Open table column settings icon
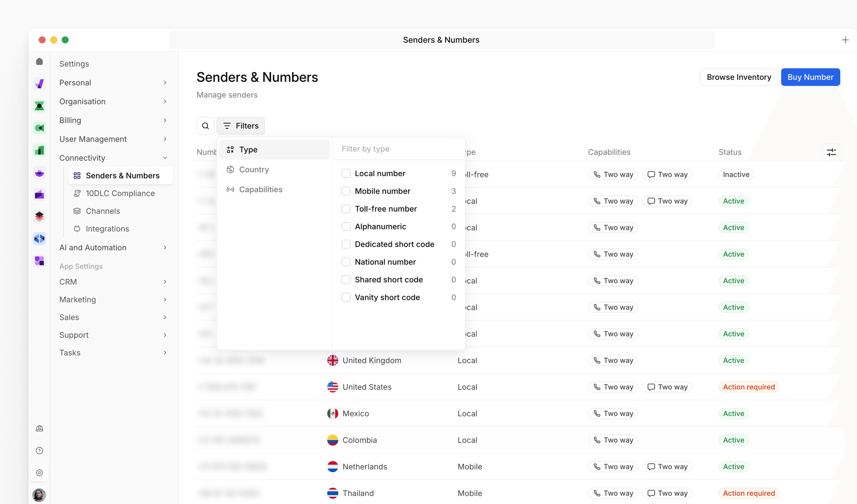Viewport: 857px width, 504px height. click(x=831, y=152)
